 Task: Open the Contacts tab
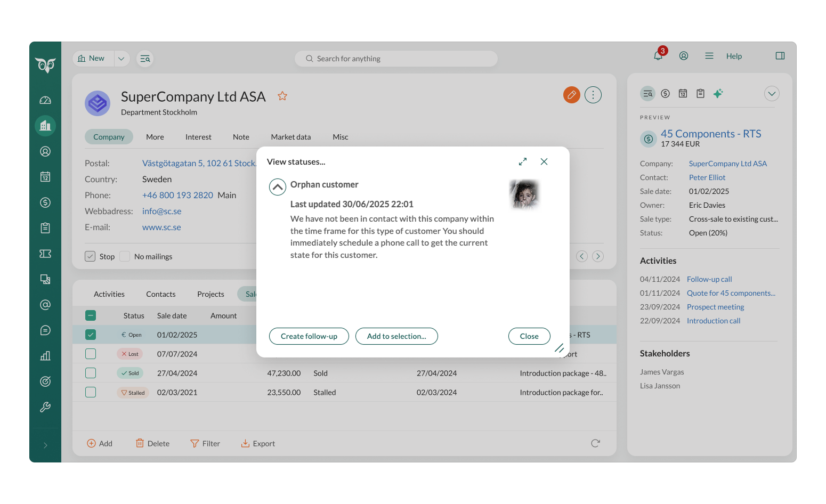pos(160,294)
